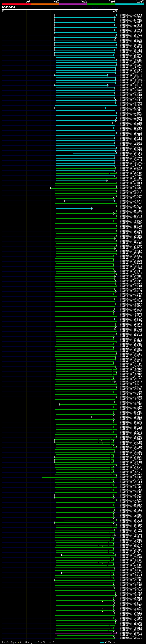Select the UniRef100_A2PZD7 label
The image size is (146, 644).
click(131, 342)
